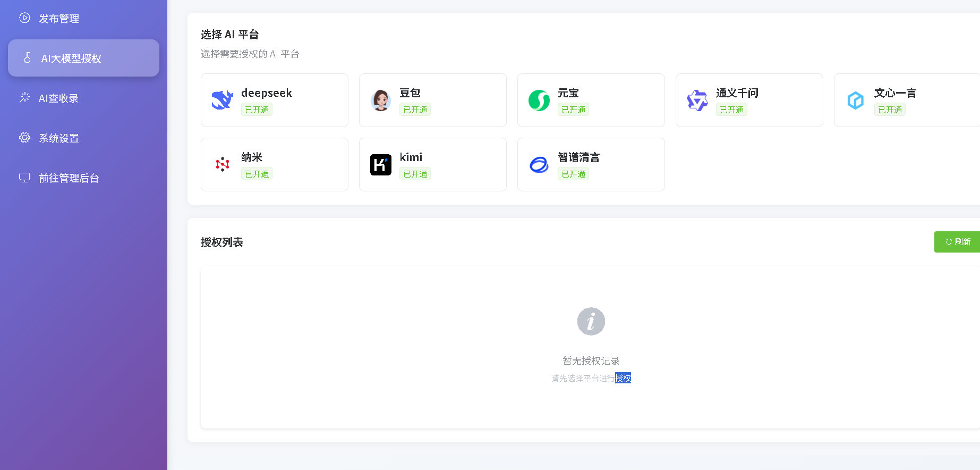Choose the 智谱清言 blue ring icon

pos(539,164)
